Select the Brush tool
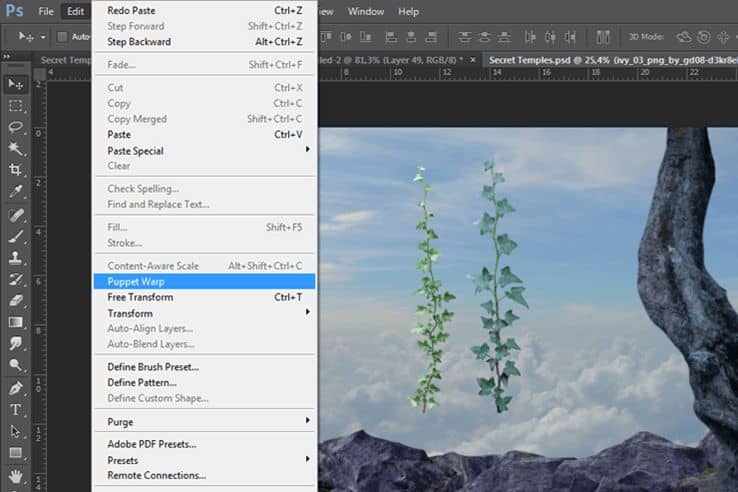 click(16, 236)
